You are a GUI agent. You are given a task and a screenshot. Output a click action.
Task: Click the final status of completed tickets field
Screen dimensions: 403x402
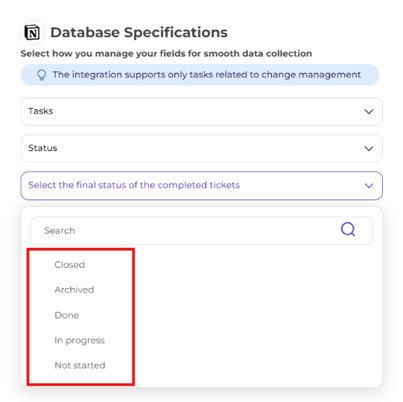201,186
